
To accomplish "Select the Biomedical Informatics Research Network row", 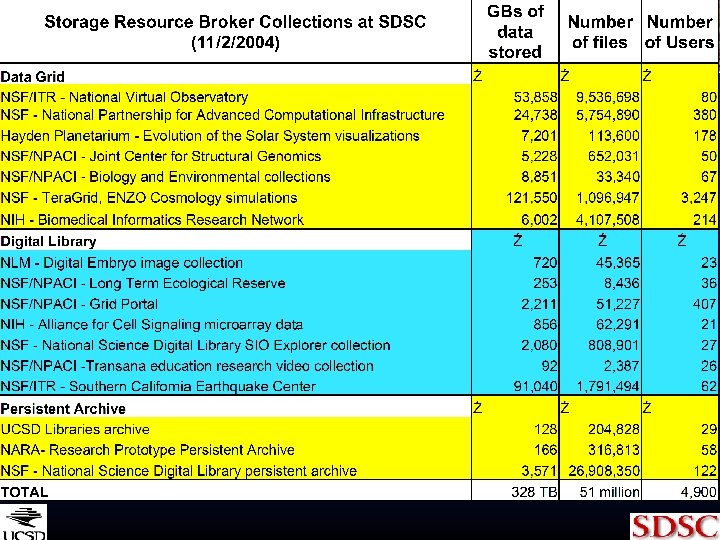I will pyautogui.click(x=152, y=219).
